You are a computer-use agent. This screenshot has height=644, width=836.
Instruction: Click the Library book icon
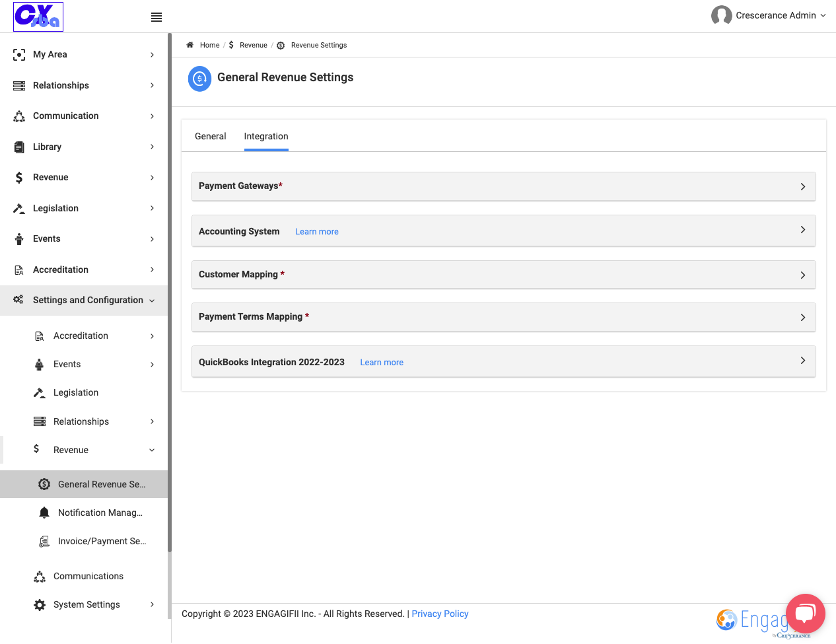[x=19, y=147]
